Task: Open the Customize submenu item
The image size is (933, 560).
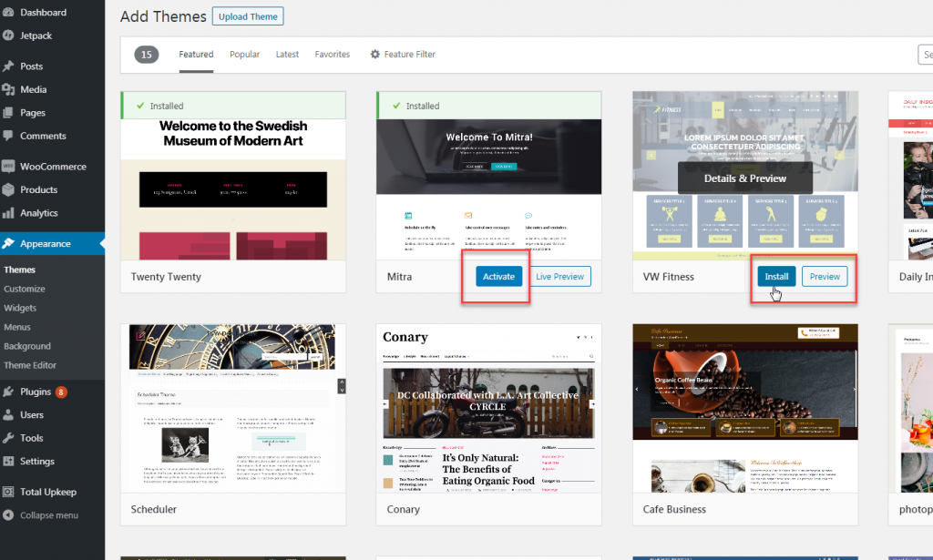Action: (25, 289)
